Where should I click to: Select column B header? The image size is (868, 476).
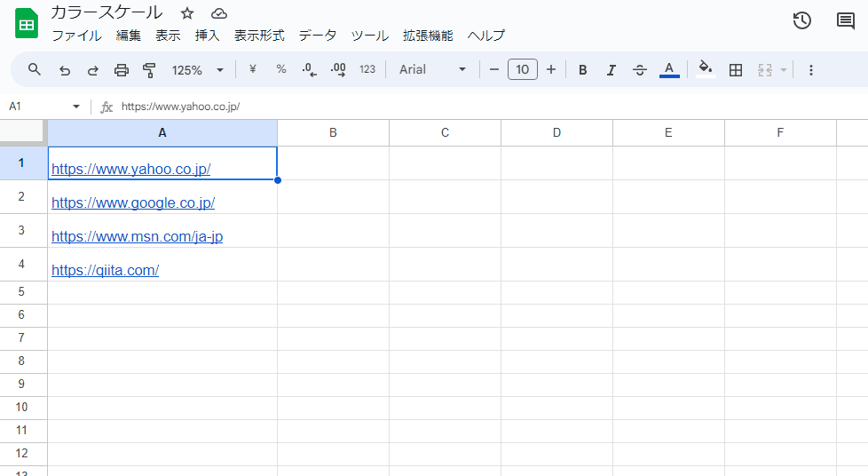[333, 133]
